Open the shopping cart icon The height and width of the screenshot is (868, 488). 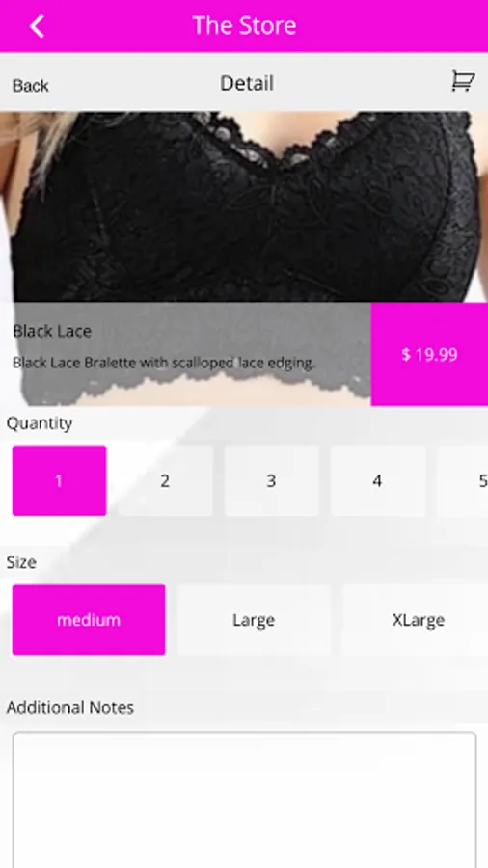pos(462,81)
